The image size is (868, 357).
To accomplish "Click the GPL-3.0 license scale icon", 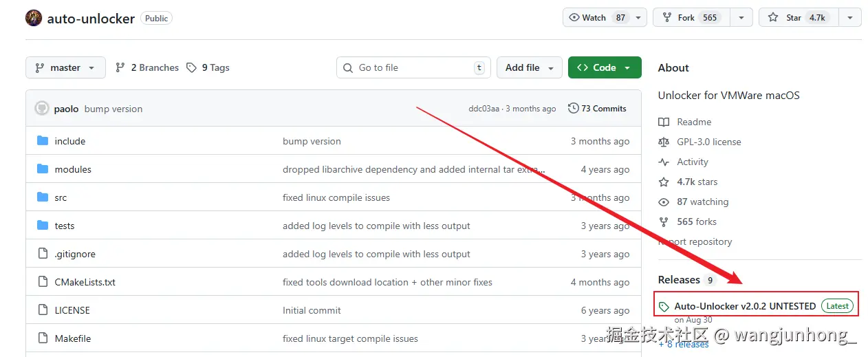I will 664,142.
